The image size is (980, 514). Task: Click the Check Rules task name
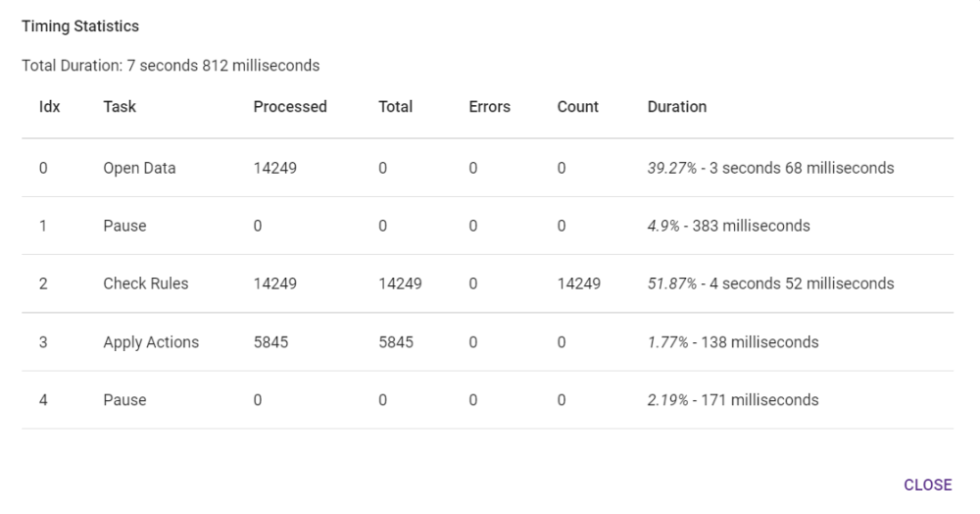point(145,283)
